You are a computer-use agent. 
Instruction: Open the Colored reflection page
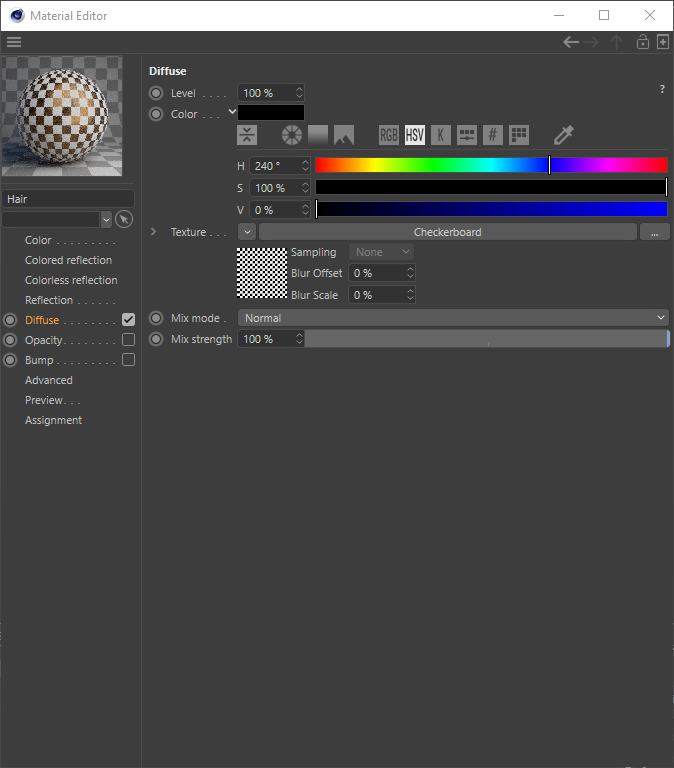[x=68, y=260]
